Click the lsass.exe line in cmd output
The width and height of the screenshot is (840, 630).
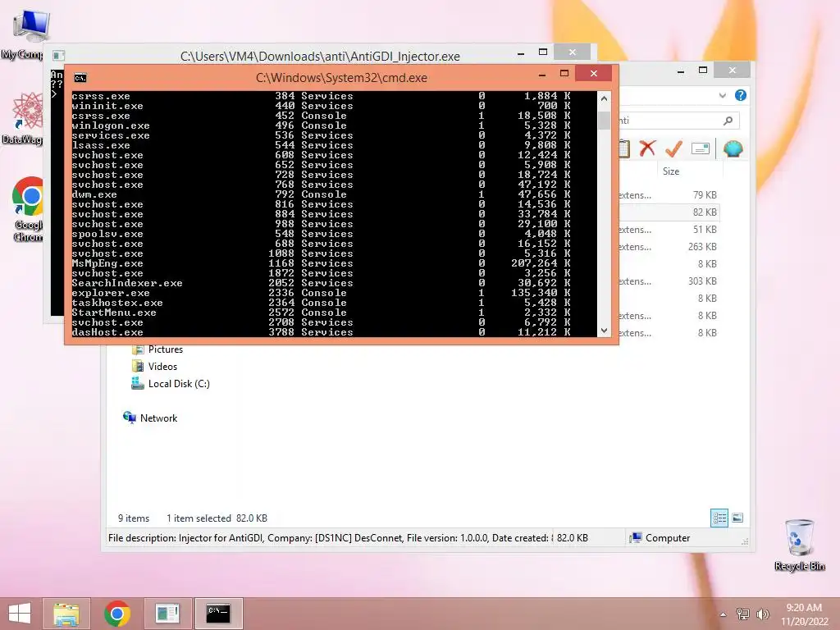(322, 145)
